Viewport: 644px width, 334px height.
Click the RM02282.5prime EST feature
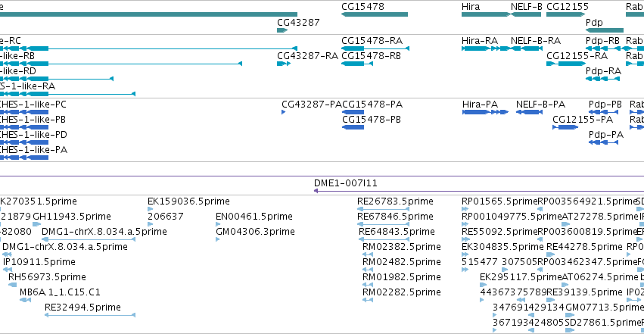click(368, 299)
